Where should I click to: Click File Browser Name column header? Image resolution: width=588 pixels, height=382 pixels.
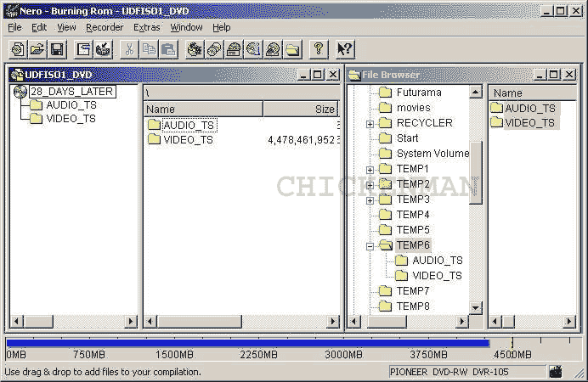point(532,93)
